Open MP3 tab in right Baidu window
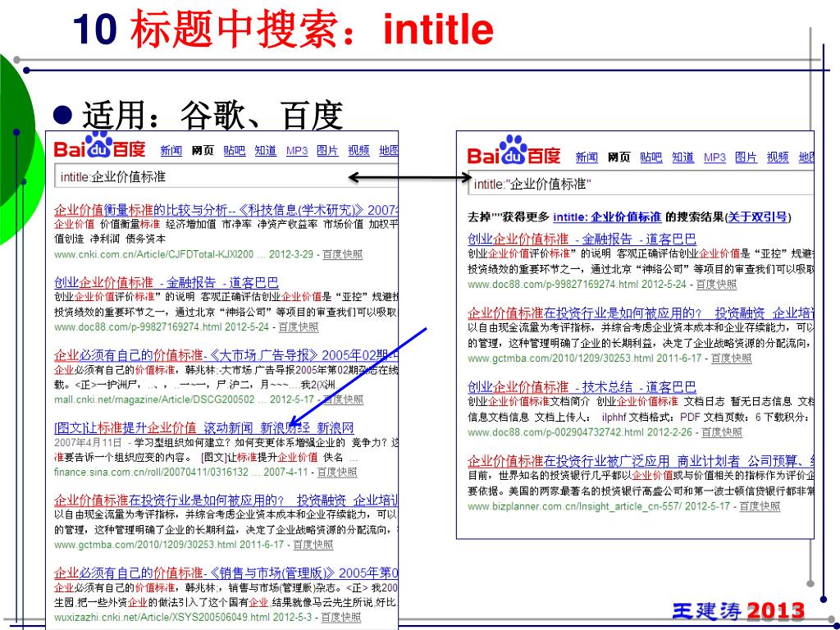 [714, 157]
